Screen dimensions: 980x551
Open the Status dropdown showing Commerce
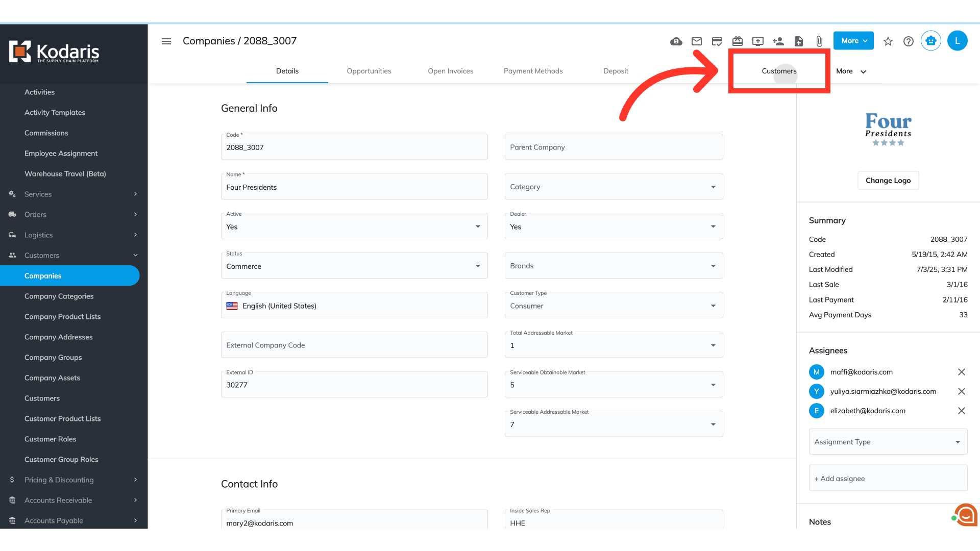click(354, 266)
